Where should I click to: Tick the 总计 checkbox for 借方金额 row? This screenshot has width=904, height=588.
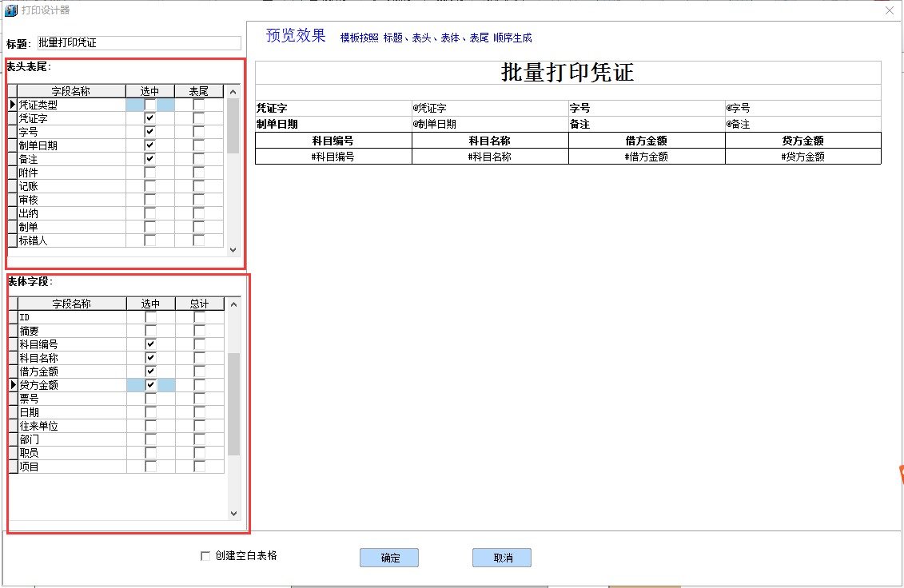(x=199, y=371)
